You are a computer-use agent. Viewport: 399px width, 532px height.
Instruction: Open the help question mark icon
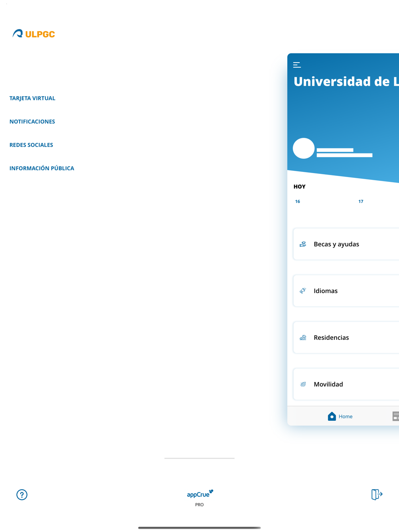(x=22, y=495)
